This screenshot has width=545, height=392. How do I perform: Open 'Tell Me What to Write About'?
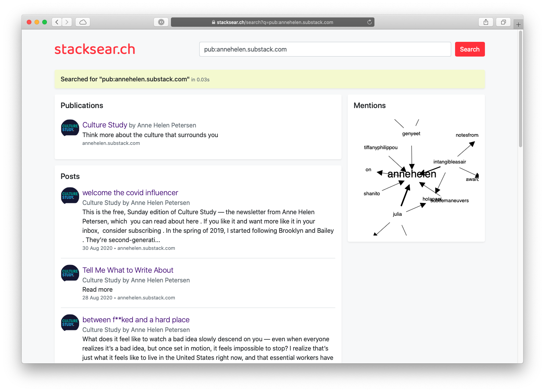(x=128, y=270)
